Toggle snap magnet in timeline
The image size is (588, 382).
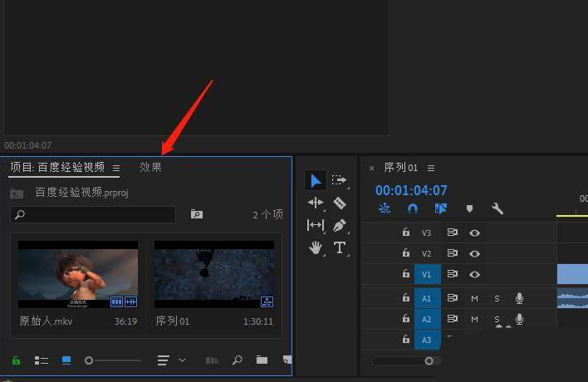413,209
